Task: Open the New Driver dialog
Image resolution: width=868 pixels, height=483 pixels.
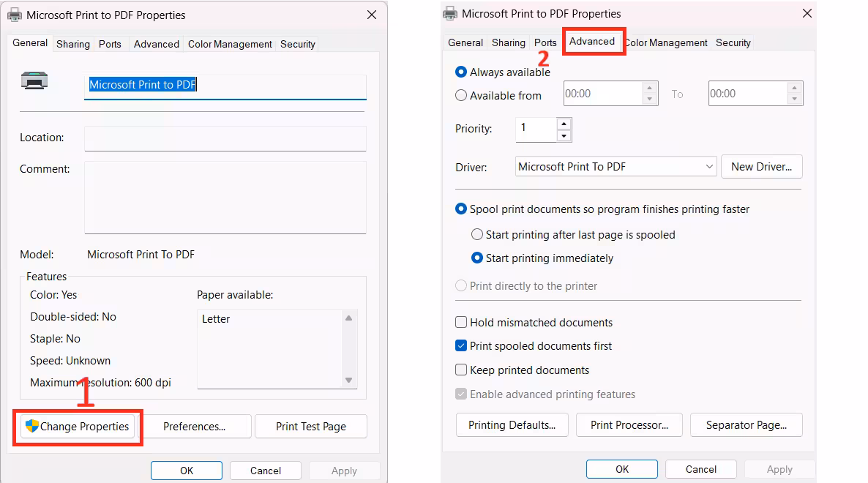Action: pyautogui.click(x=762, y=167)
